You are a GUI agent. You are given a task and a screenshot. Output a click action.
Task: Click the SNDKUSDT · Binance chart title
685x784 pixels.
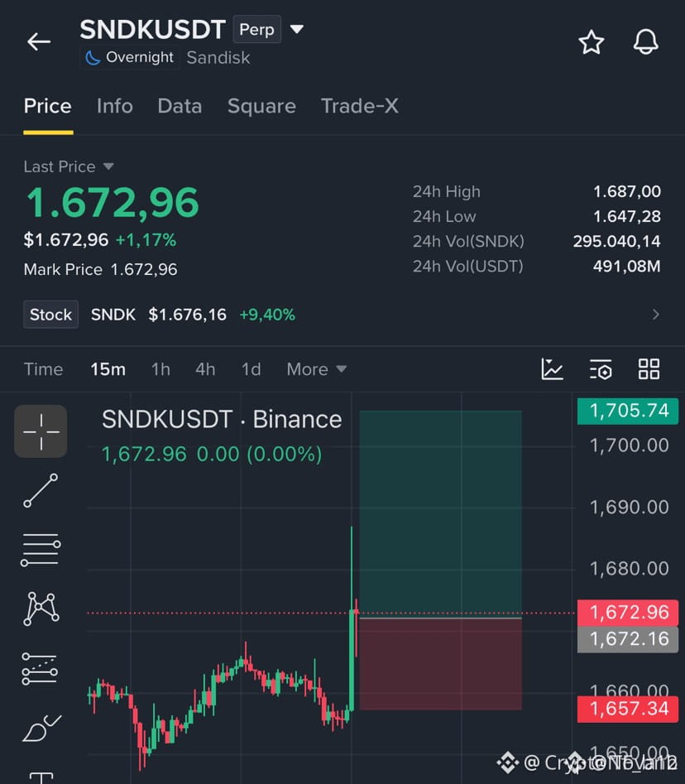coord(222,420)
